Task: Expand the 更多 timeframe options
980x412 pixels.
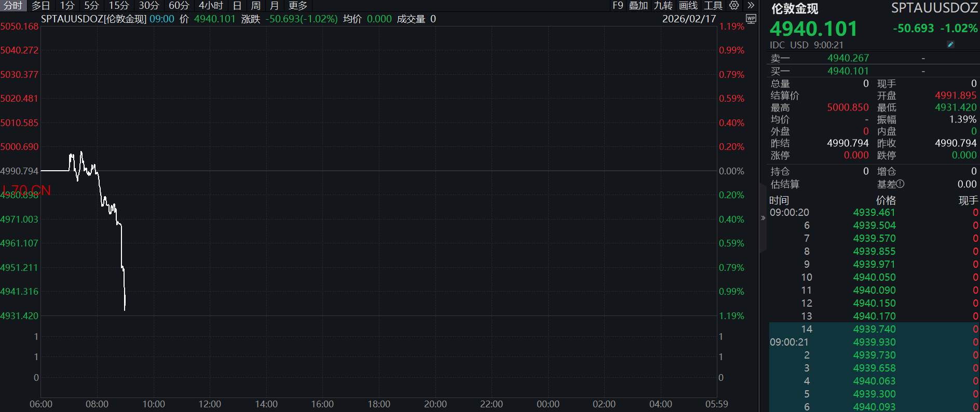Action: [x=298, y=6]
